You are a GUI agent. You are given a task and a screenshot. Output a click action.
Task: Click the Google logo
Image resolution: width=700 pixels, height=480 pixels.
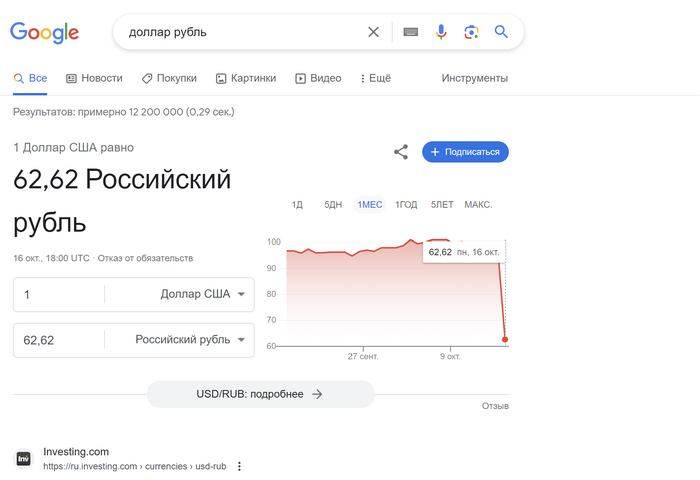pyautogui.click(x=45, y=32)
